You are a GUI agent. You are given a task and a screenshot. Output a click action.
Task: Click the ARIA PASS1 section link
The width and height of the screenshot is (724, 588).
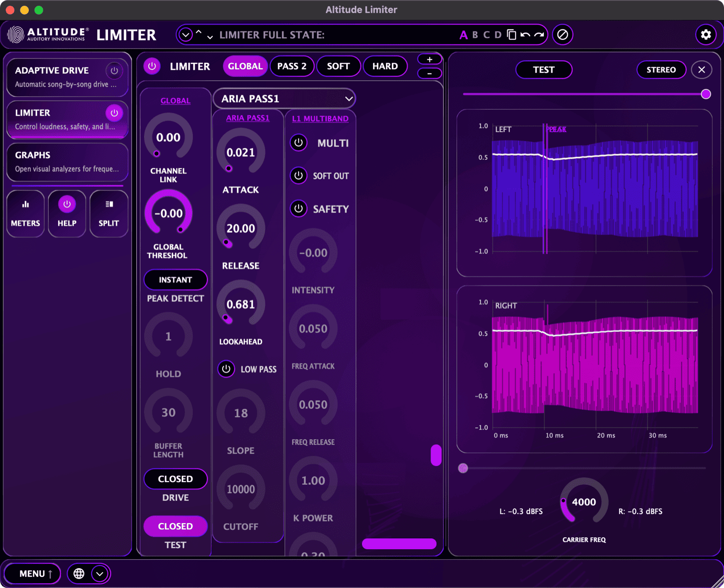(x=248, y=118)
